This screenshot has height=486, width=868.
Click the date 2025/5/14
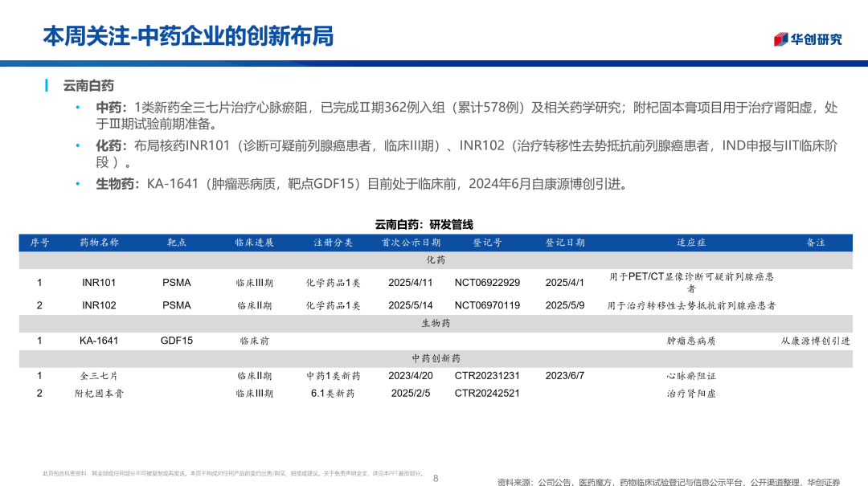411,305
